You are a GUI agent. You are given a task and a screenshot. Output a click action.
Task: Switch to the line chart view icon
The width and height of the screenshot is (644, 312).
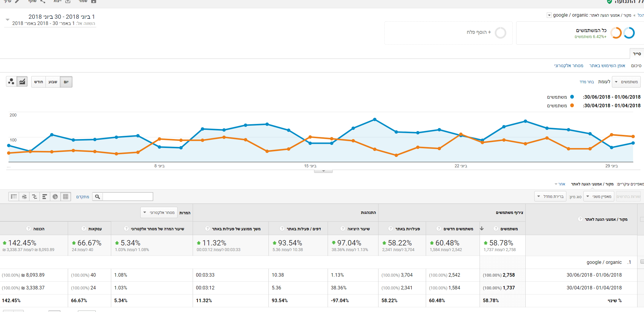(22, 81)
